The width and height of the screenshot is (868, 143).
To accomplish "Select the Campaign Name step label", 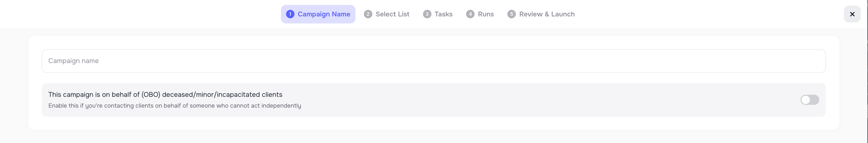I will (324, 14).
